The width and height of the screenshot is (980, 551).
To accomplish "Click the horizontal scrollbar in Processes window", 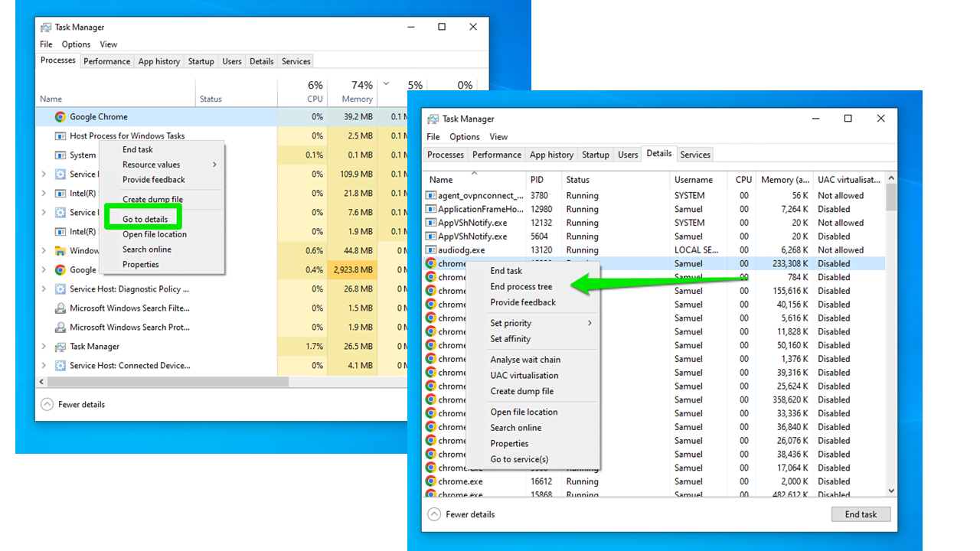I will (x=167, y=381).
